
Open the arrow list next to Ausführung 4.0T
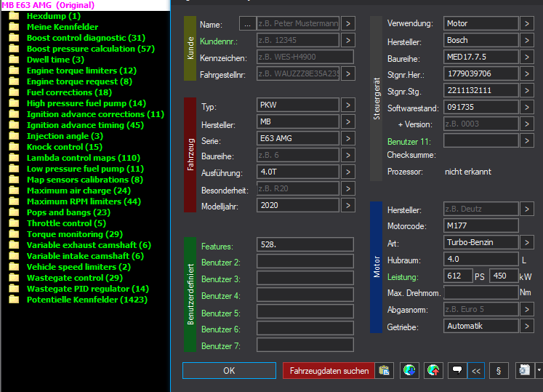pos(348,172)
